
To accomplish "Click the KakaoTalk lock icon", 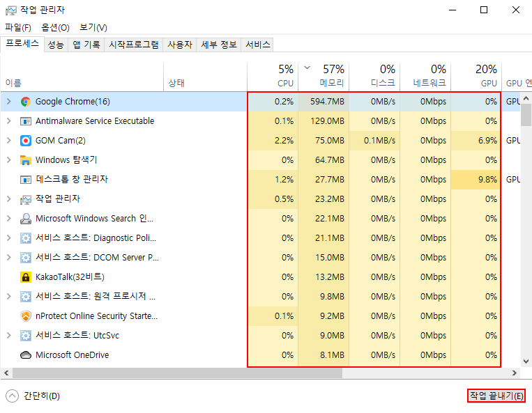I will (25, 276).
